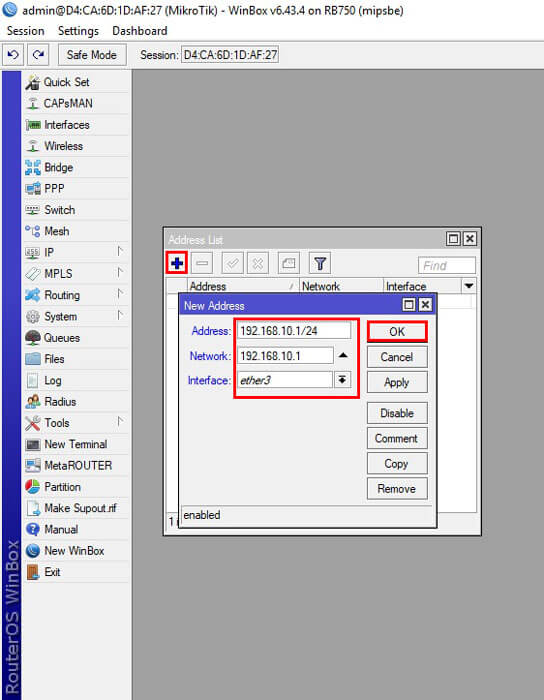
Task: Open MetaROUTER entry
Action: (76, 466)
